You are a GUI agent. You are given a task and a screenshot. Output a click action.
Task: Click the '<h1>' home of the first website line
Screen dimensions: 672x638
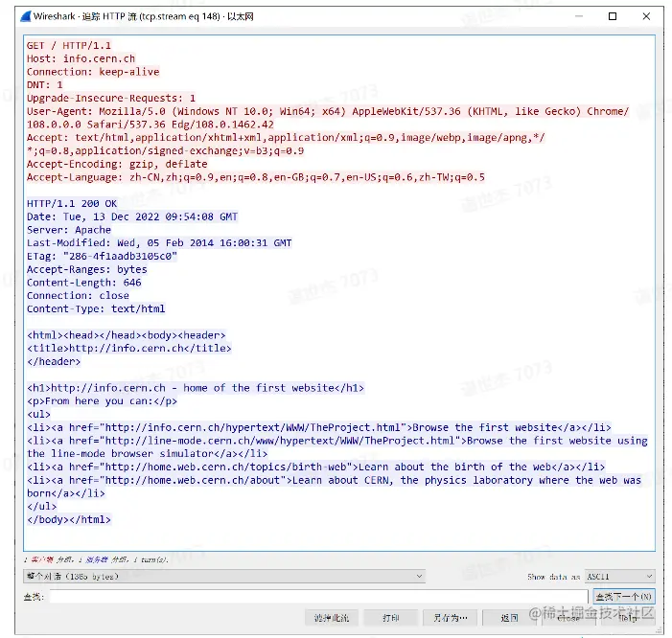click(196, 388)
